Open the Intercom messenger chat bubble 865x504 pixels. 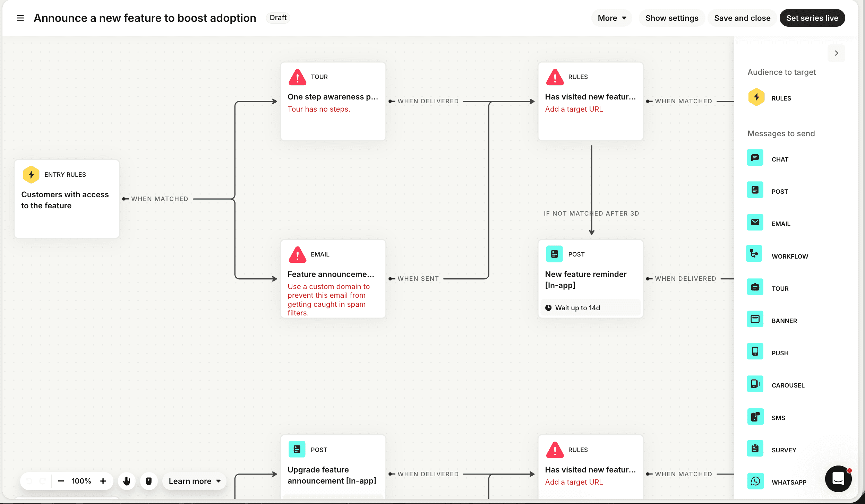pos(838,479)
